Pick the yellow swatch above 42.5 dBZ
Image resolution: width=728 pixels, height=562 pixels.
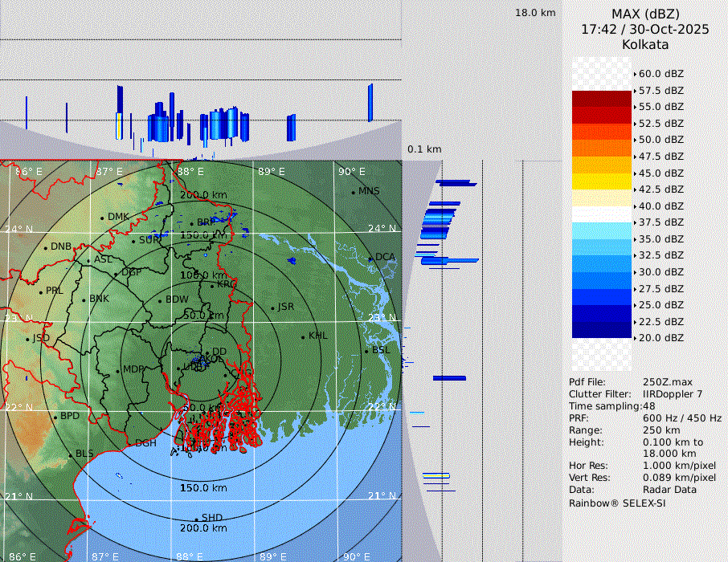tap(601, 181)
